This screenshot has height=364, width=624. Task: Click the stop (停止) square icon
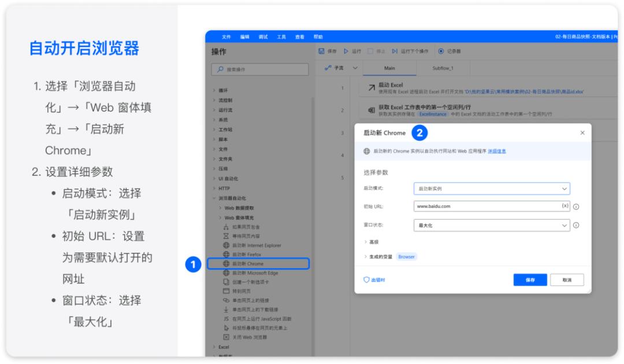370,51
